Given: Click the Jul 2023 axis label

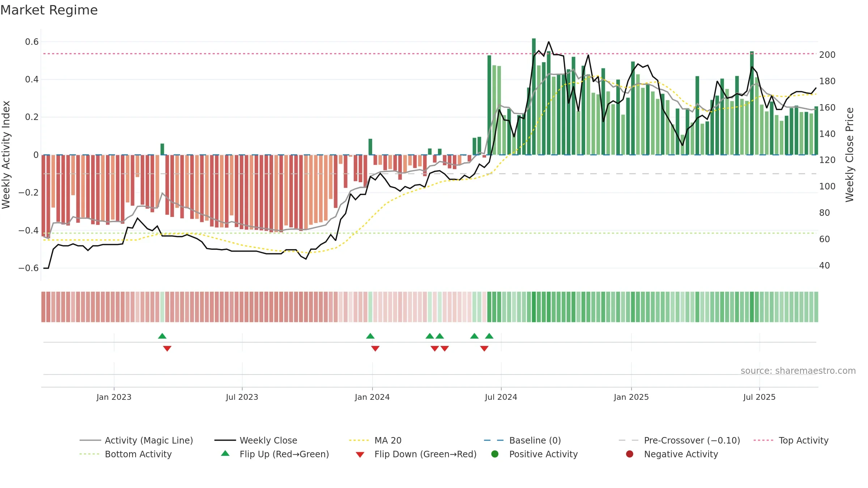Looking at the screenshot, I should point(242,397).
